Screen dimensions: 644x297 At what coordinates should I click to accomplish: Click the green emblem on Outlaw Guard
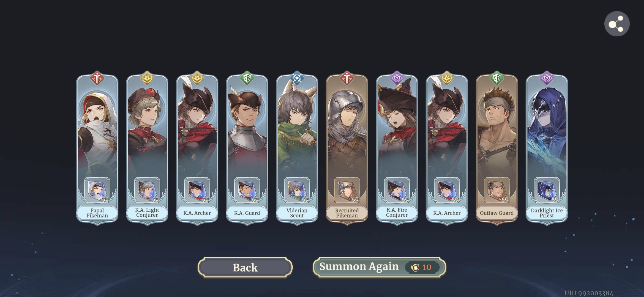pos(497,78)
